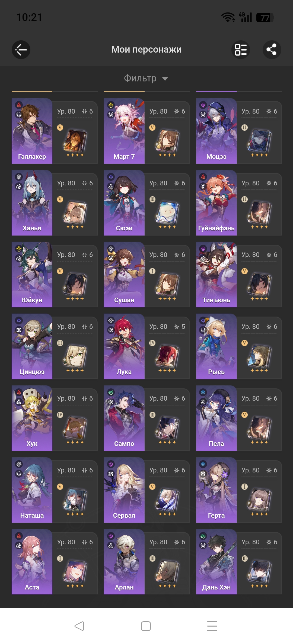Expand the Фильтр dropdown
This screenshot has height=644, width=293.
click(x=146, y=78)
